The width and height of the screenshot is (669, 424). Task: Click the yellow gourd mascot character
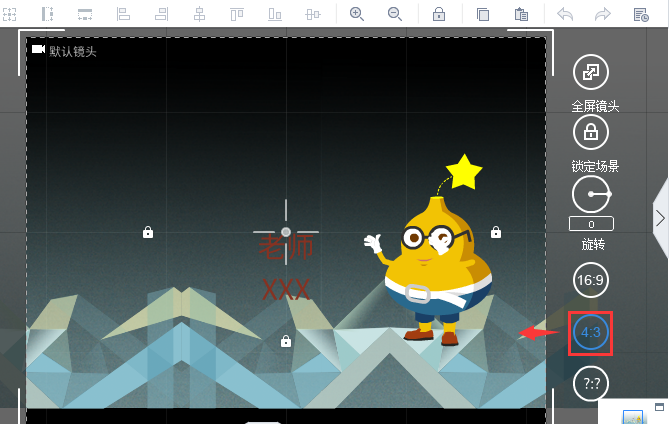(435, 265)
